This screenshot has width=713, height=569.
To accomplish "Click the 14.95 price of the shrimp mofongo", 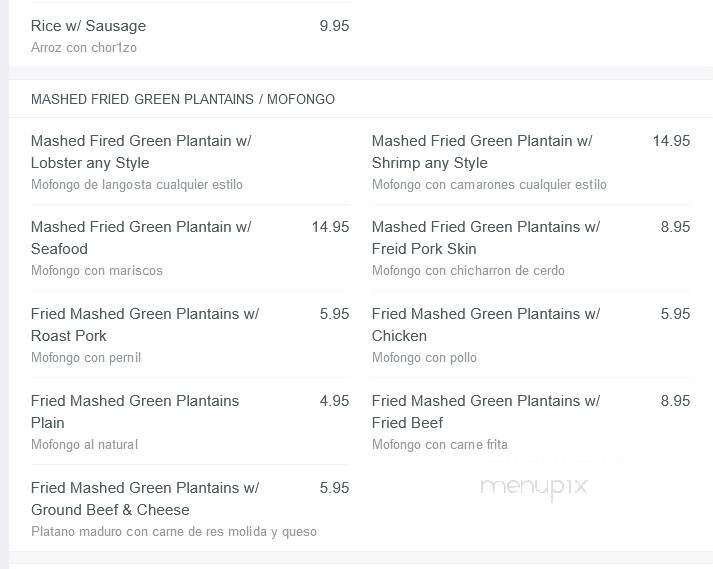I will coord(671,141).
